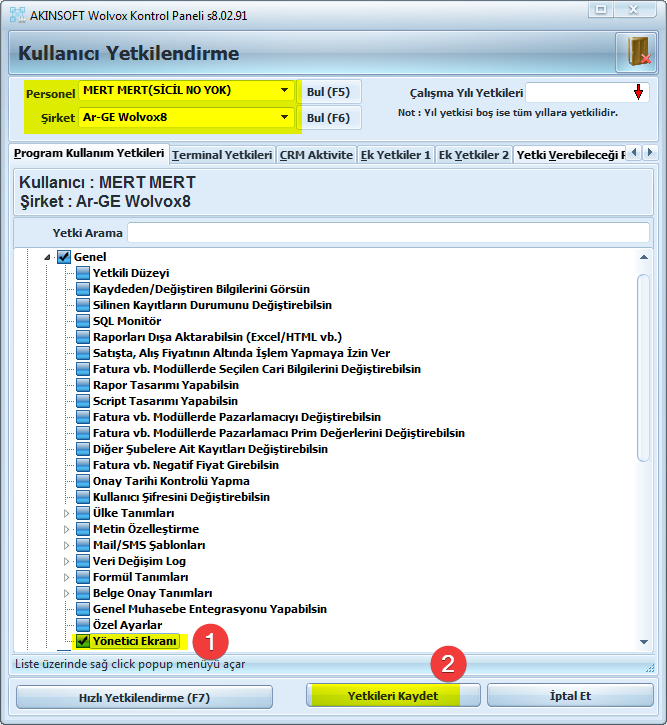Save with Yetkileri Kaydet button
This screenshot has height=725, width=667.
pos(393,696)
